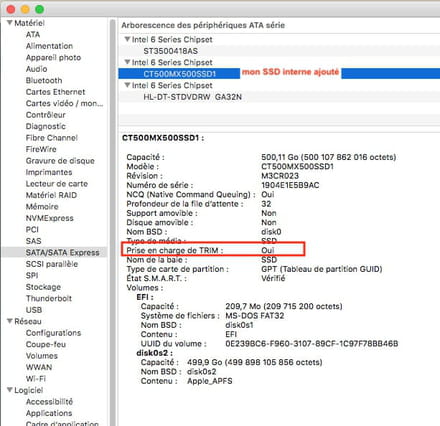Open the USB category

pos(34,310)
